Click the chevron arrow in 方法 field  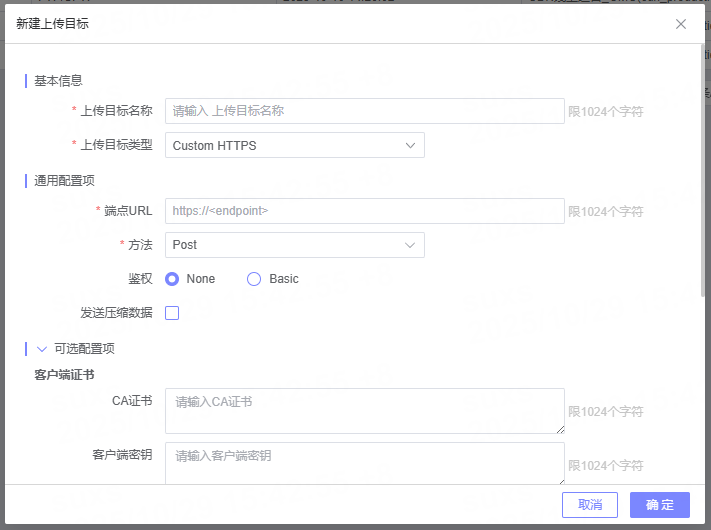click(410, 245)
